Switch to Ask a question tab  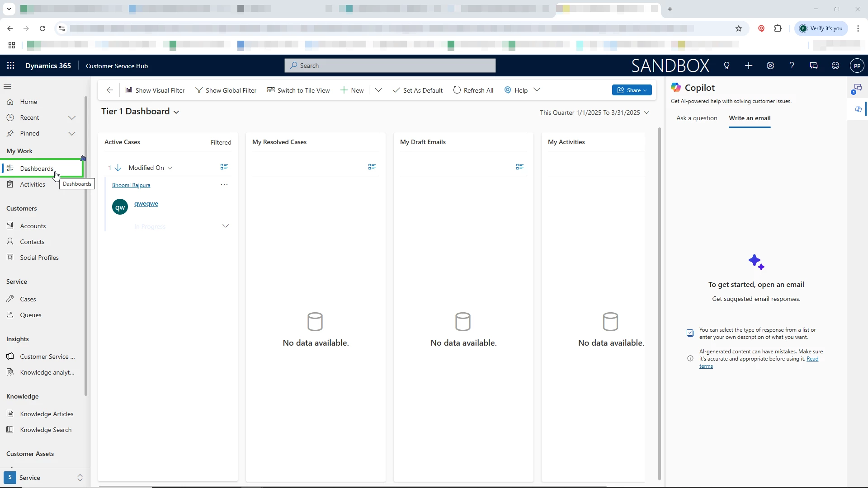point(697,118)
